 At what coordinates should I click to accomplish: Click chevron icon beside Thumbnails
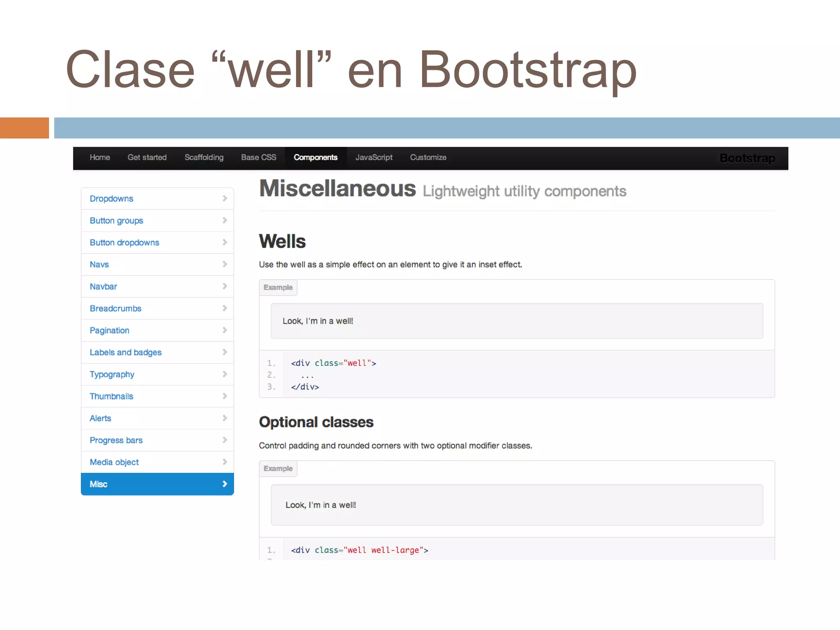tap(225, 396)
